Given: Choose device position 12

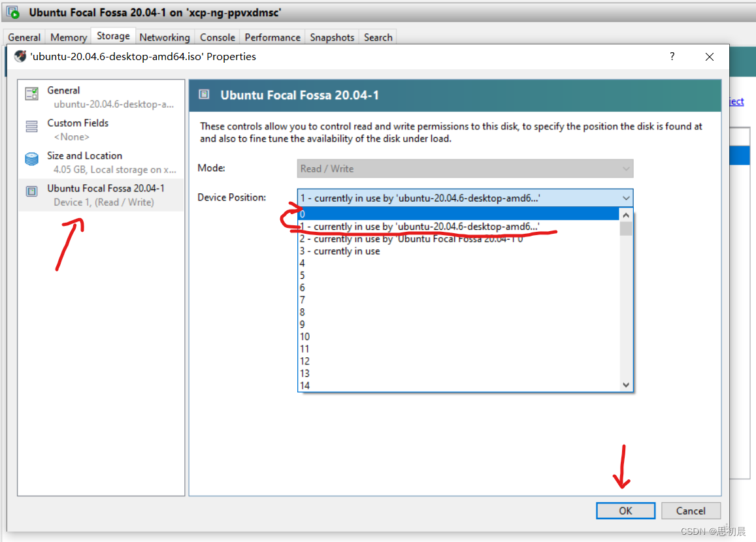Looking at the screenshot, I should 459,361.
